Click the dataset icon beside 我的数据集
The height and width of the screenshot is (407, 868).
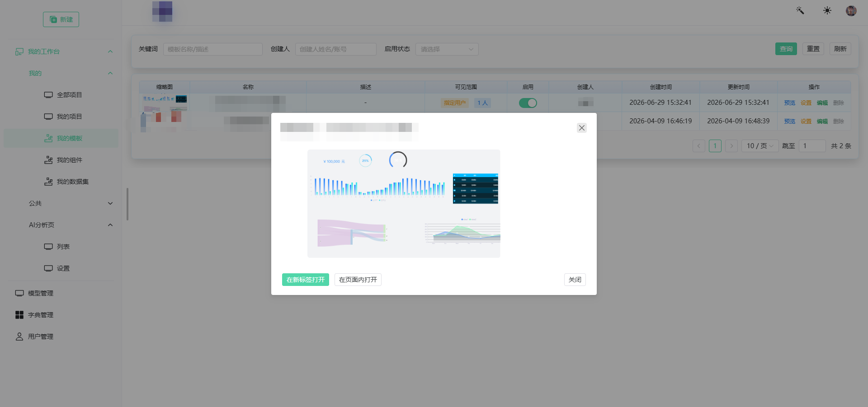pyautogui.click(x=48, y=182)
